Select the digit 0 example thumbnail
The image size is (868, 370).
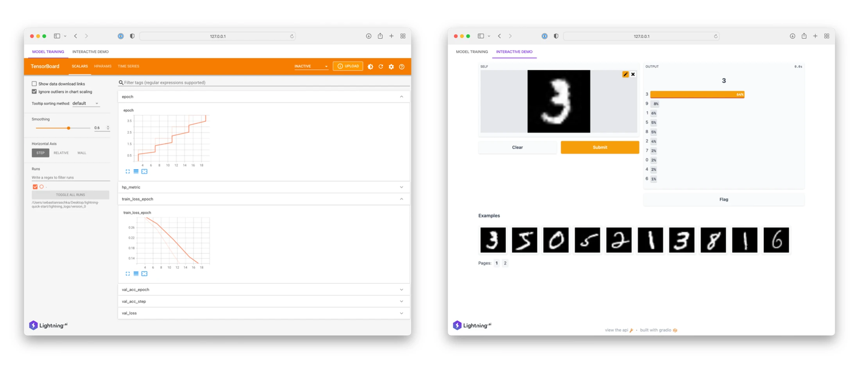[556, 240]
